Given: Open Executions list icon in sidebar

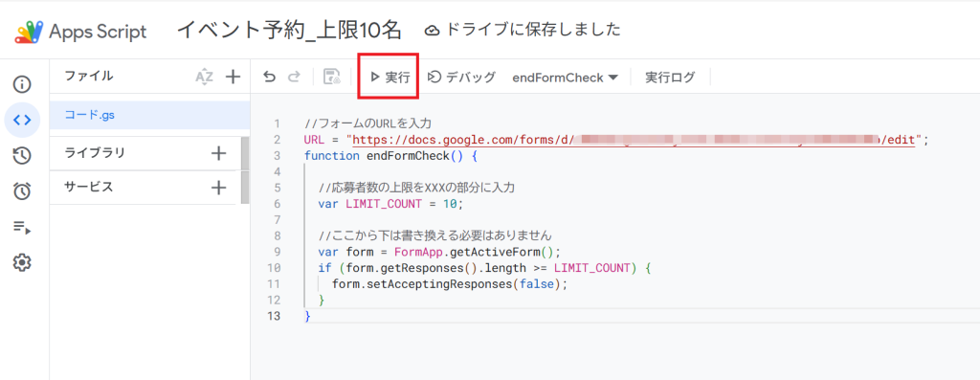Looking at the screenshot, I should coord(23,227).
